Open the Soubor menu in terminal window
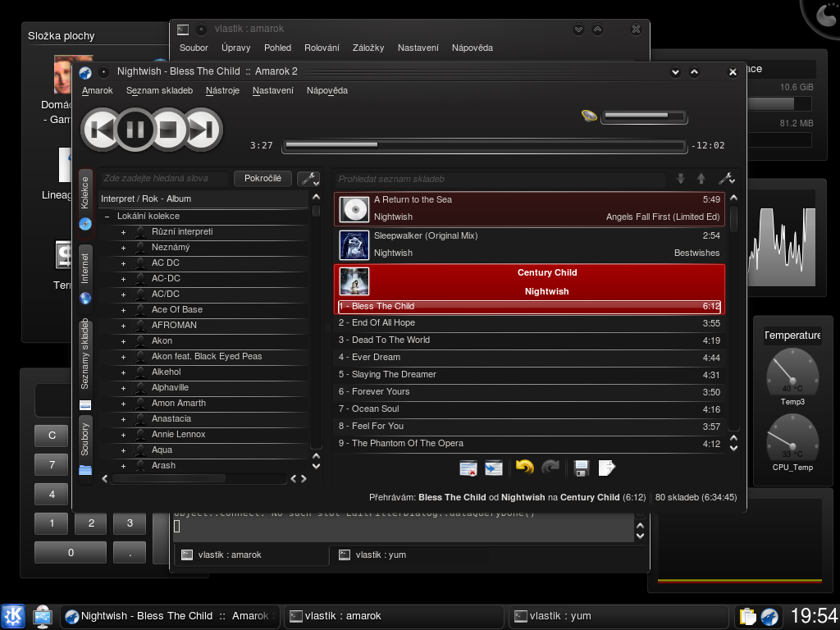The image size is (840, 630). pos(194,48)
